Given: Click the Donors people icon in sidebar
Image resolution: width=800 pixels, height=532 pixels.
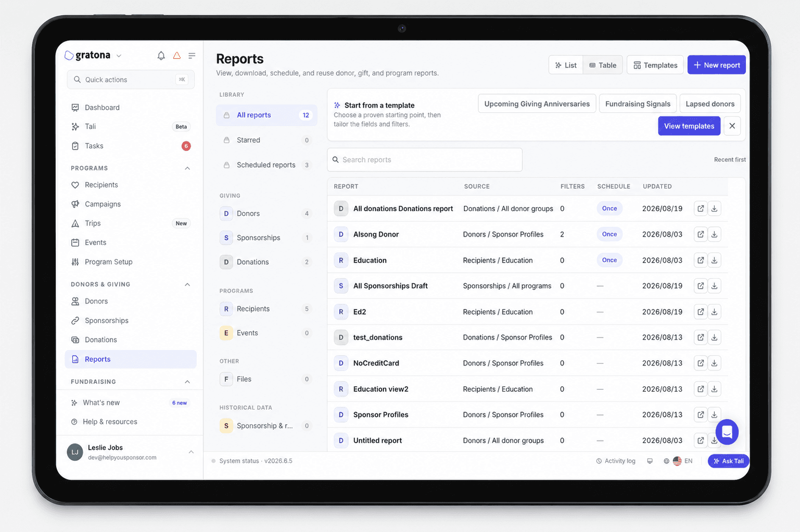Looking at the screenshot, I should click(x=75, y=302).
